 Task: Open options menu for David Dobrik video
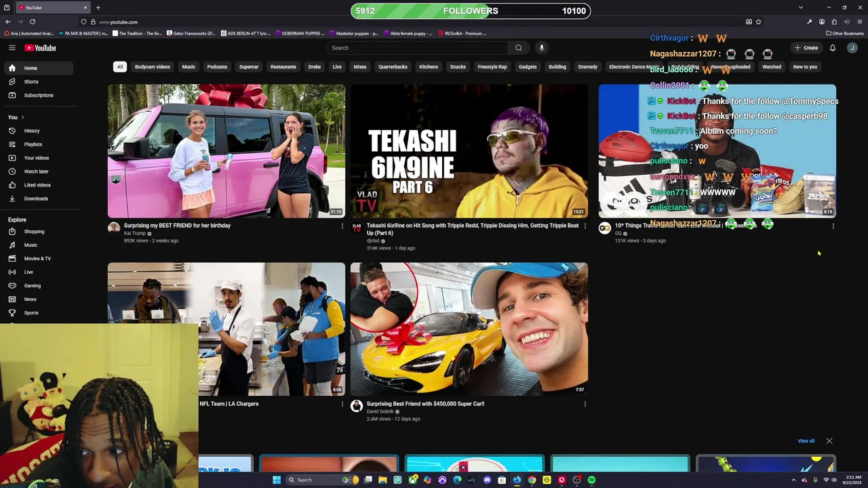click(585, 404)
